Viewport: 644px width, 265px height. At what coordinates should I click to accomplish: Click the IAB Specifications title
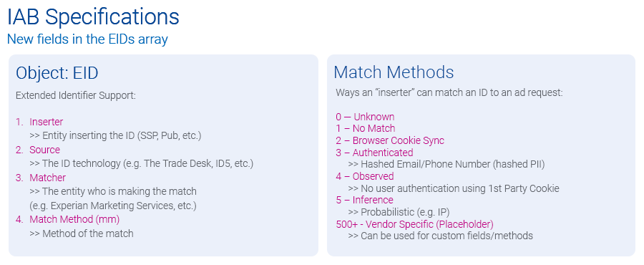click(93, 18)
